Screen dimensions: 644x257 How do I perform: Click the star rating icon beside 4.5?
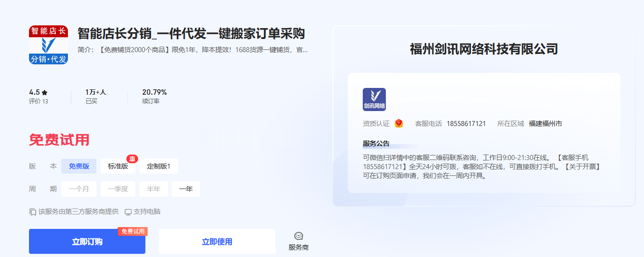(45, 92)
